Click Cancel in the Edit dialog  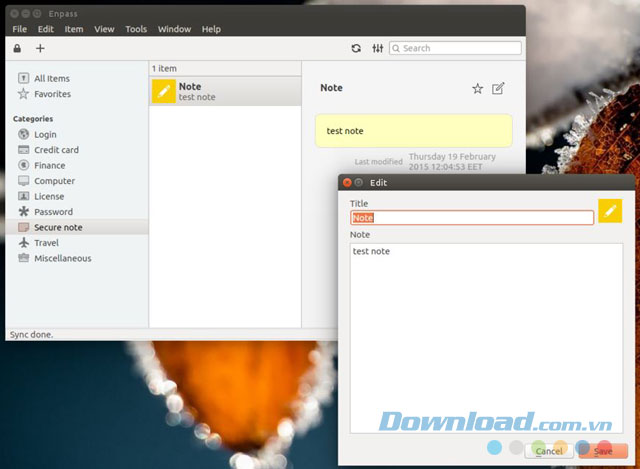click(x=549, y=451)
